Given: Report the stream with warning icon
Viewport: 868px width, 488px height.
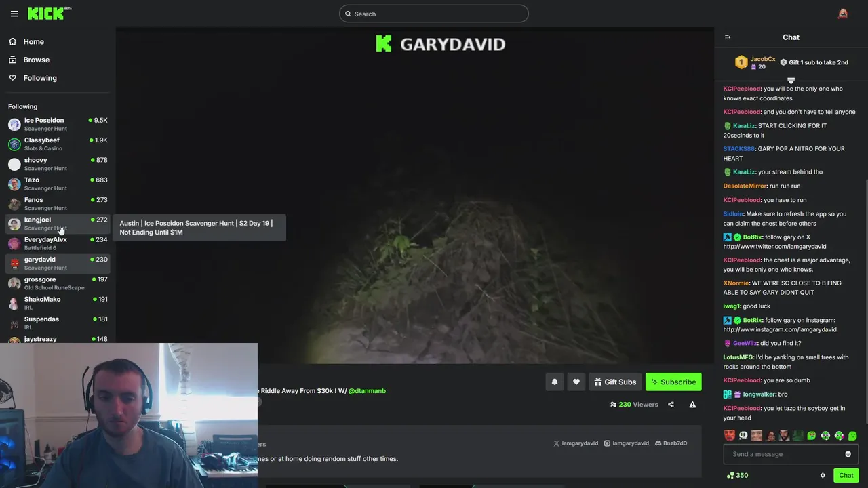Looking at the screenshot, I should 692,405.
